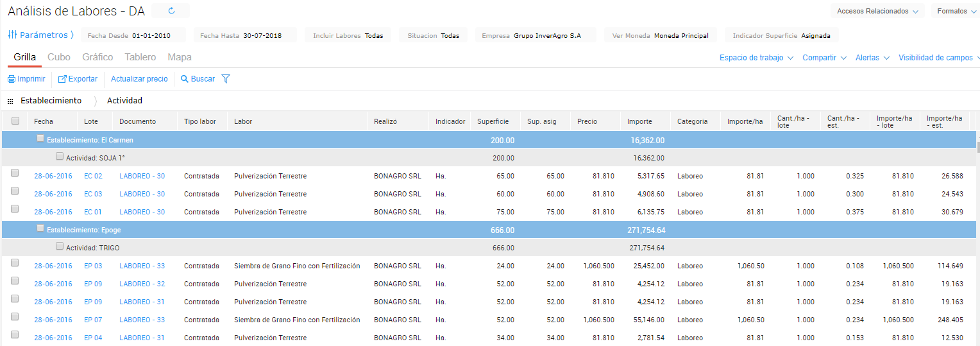Click the Exportar export icon
The width and height of the screenshot is (980, 346).
coord(62,79)
